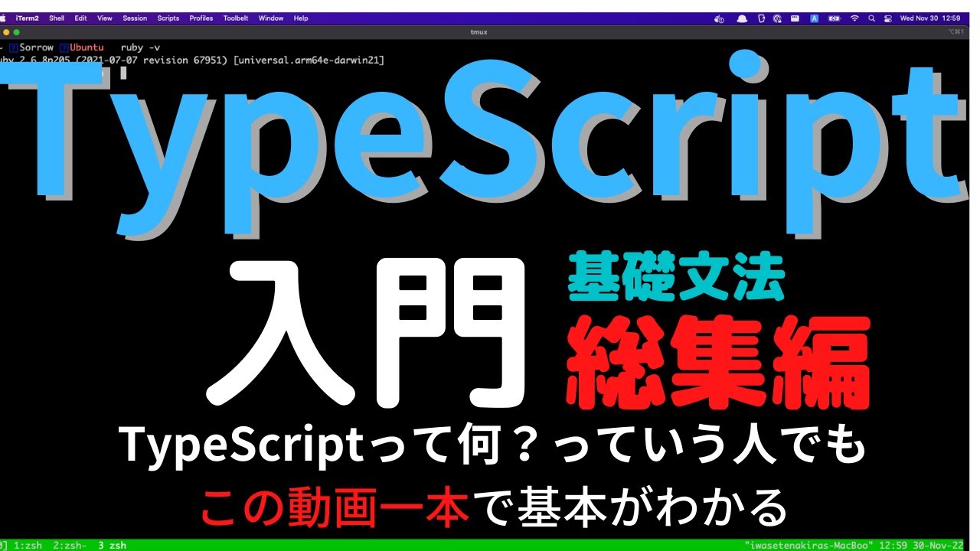
Task: Click the 'ruby -v' command text
Action: tap(141, 47)
